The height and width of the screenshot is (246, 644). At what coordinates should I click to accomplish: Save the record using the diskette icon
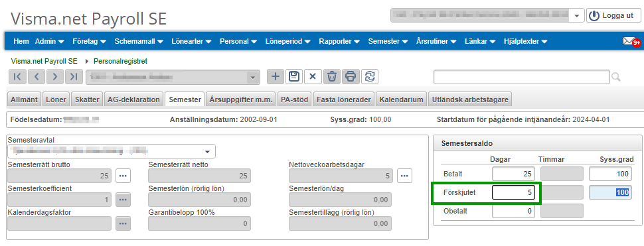pyautogui.click(x=293, y=76)
